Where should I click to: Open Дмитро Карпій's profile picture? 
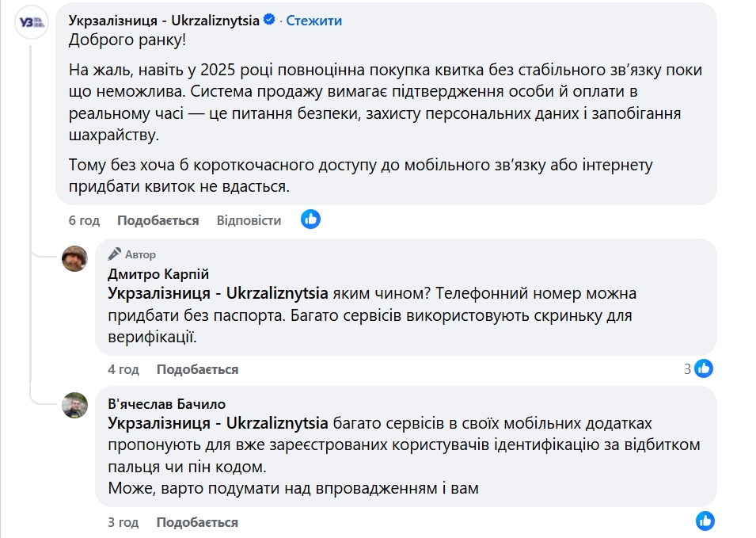(75, 258)
